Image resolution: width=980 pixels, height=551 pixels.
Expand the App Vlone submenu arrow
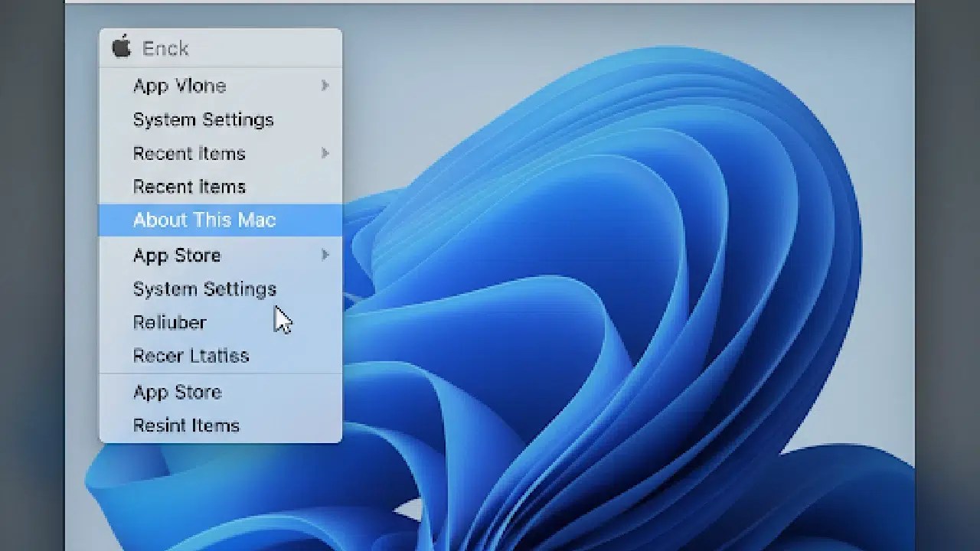[325, 86]
